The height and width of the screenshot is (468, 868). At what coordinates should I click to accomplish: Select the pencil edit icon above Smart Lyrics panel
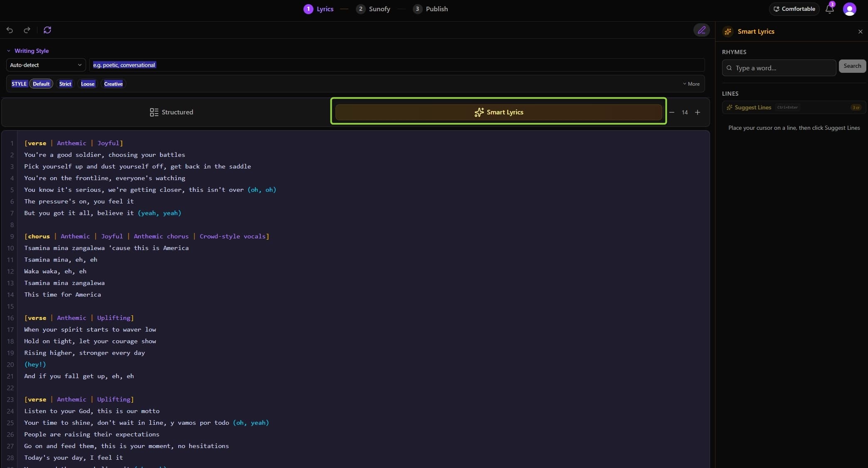[702, 30]
